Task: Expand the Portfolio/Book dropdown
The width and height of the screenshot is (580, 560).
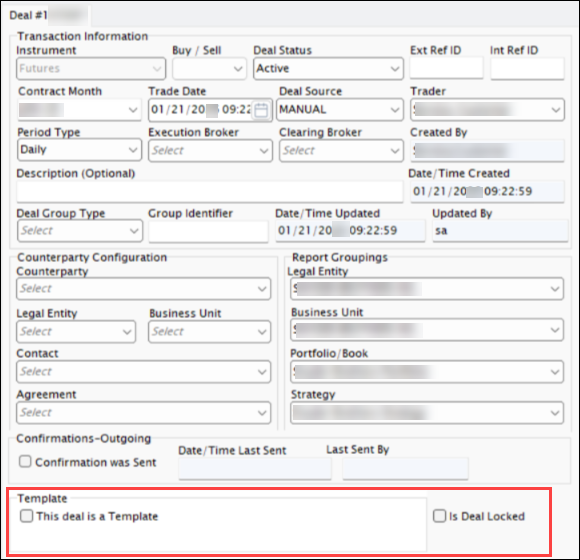Action: coord(427,371)
